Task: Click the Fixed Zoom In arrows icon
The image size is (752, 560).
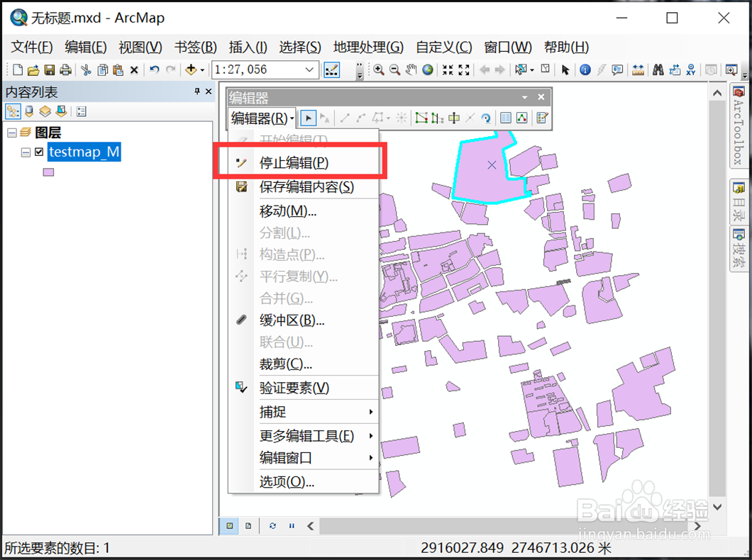Action: [x=448, y=70]
